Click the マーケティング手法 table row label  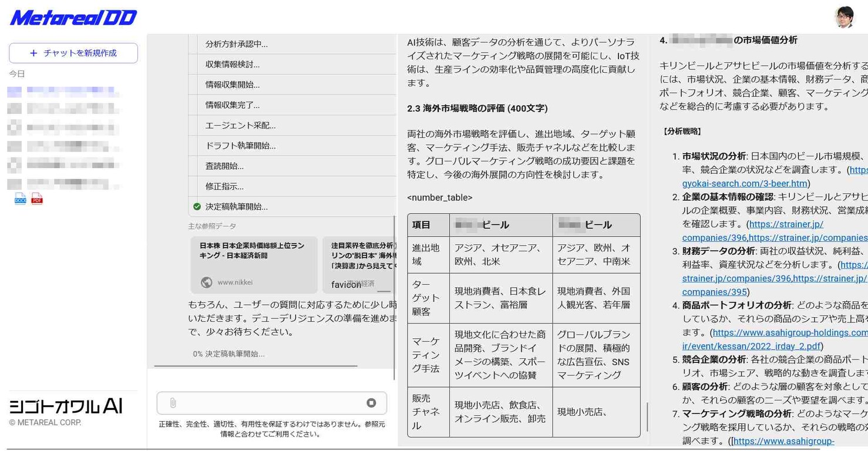click(428, 355)
